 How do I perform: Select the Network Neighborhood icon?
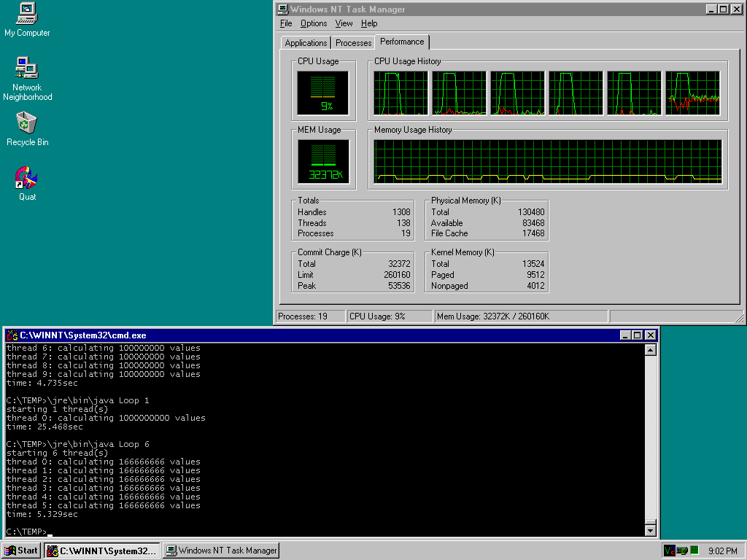(x=27, y=69)
